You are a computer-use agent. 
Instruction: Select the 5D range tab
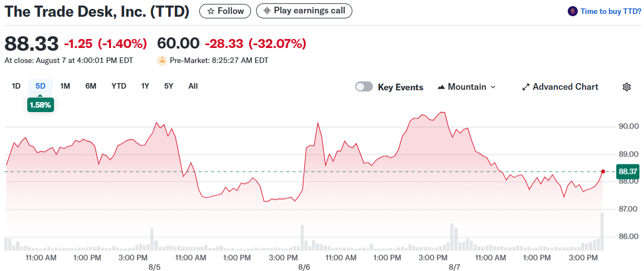click(40, 86)
